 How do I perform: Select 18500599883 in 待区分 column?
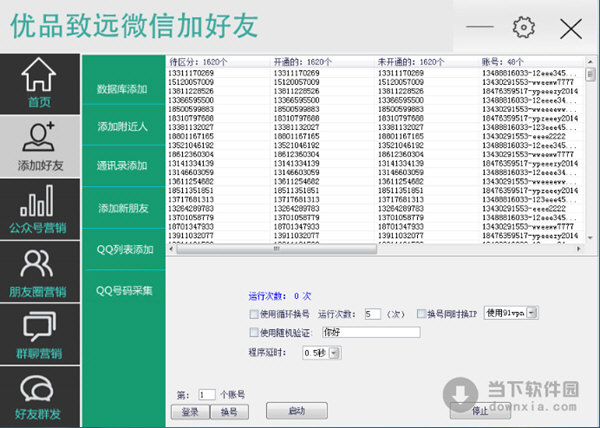191,109
